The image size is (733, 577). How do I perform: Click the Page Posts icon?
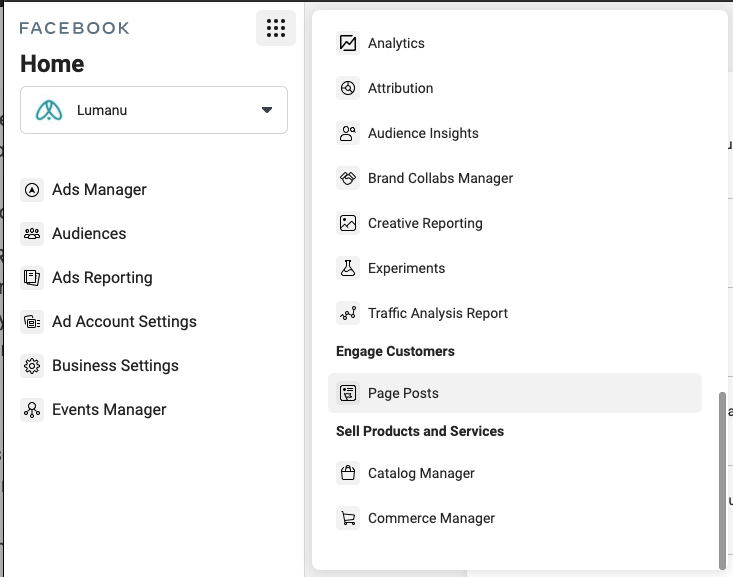pyautogui.click(x=348, y=393)
